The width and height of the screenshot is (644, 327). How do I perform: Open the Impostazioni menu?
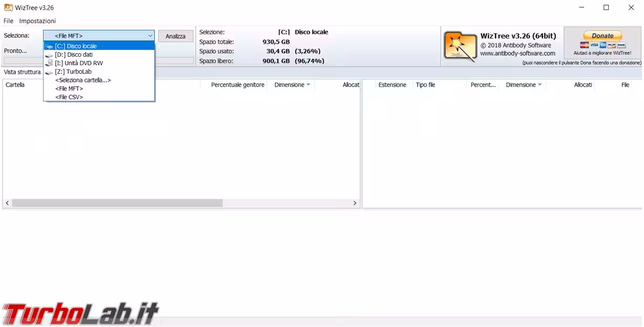pyautogui.click(x=37, y=21)
